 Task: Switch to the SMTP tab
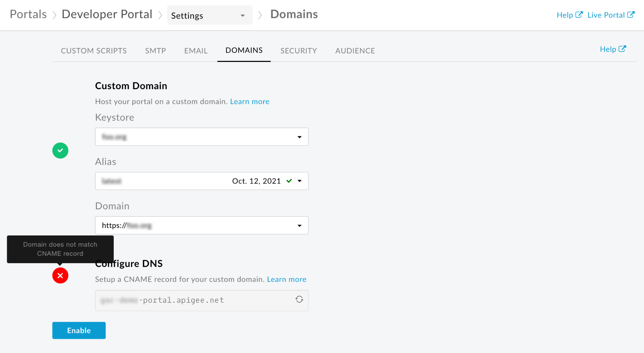155,51
